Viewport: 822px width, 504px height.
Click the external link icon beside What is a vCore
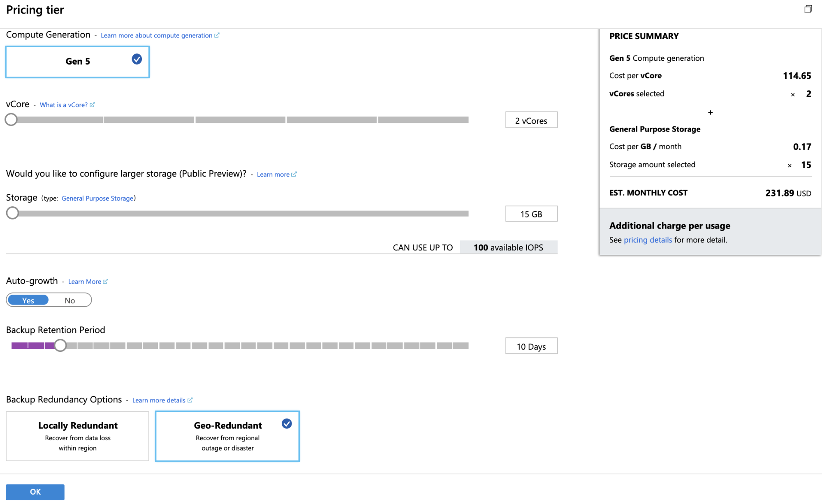click(x=92, y=105)
